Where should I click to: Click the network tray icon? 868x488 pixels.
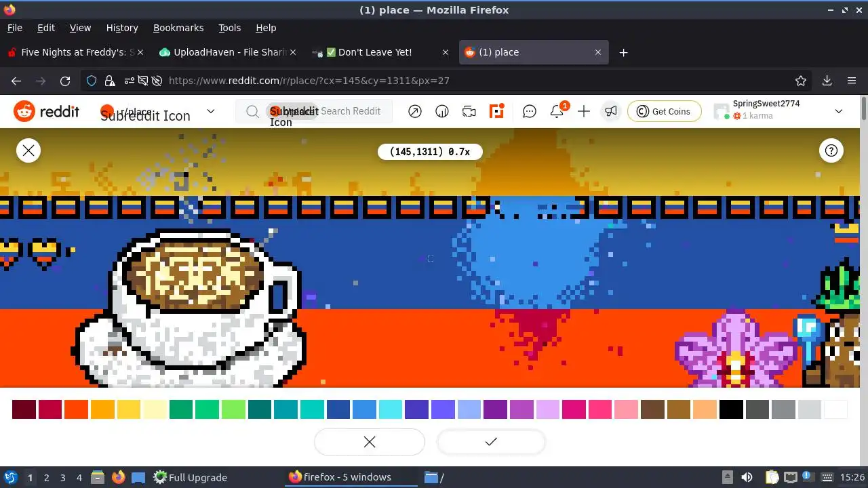tap(790, 477)
